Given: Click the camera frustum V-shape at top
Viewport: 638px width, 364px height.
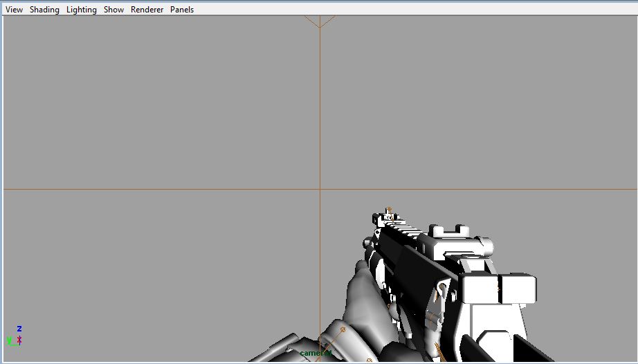Looking at the screenshot, I should [320, 21].
